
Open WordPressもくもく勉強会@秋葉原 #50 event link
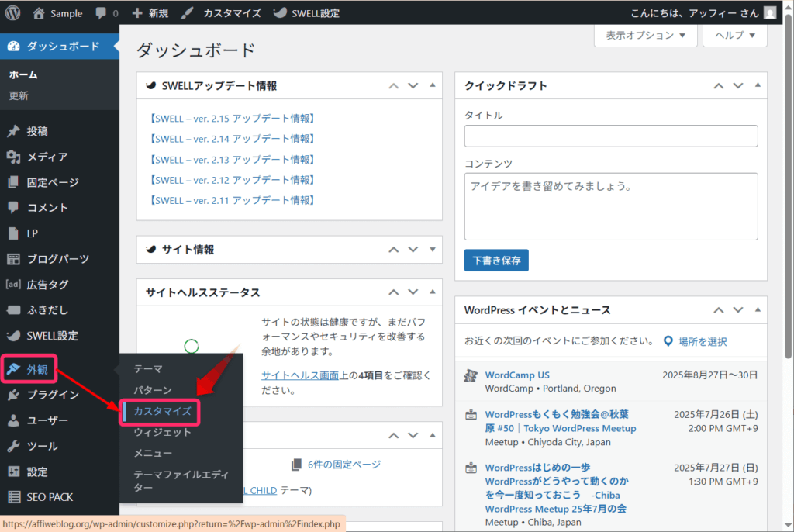point(560,422)
